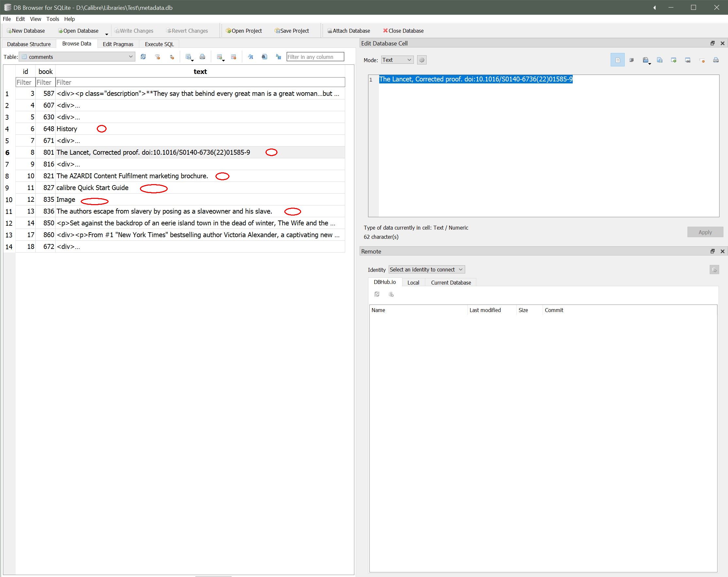The height and width of the screenshot is (577, 728).
Task: Expand the Mode dropdown set to Text
Action: tap(397, 60)
